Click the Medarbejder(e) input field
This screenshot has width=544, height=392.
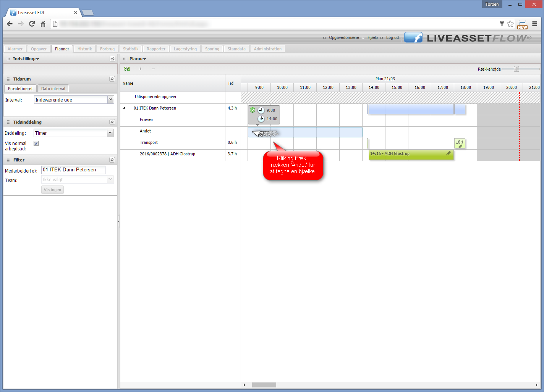pos(73,170)
